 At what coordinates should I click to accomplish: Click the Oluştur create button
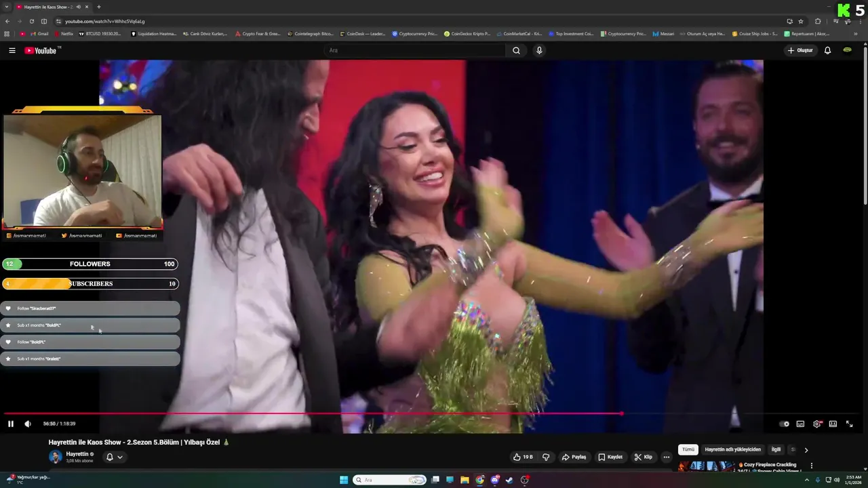pyautogui.click(x=800, y=50)
